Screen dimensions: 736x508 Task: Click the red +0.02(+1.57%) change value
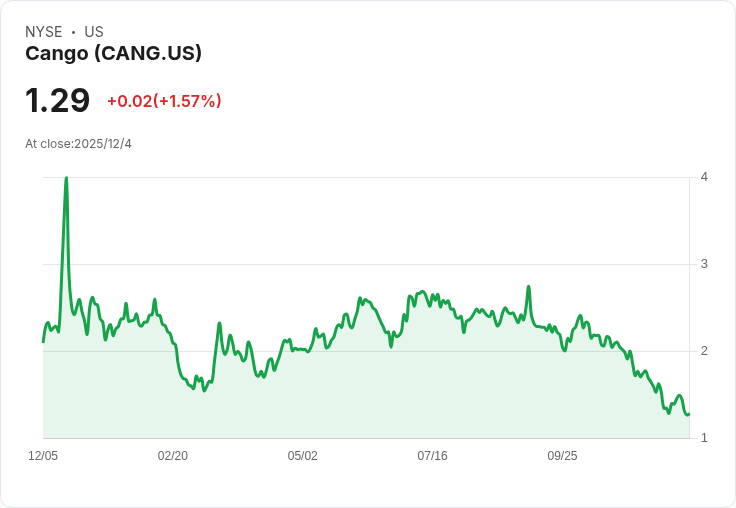click(164, 101)
